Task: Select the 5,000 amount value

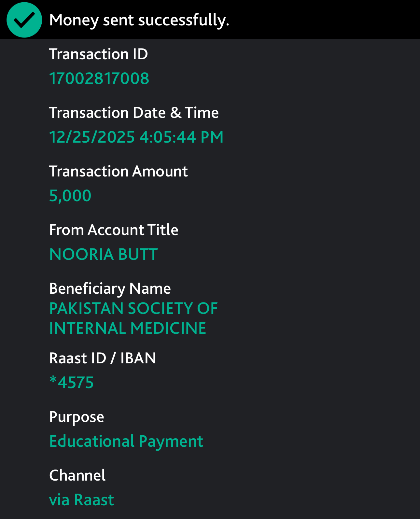Action: (70, 196)
